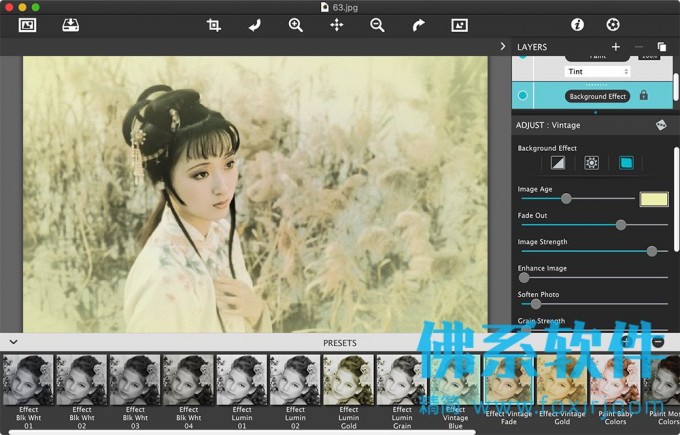Open image file icon in toolbar
The width and height of the screenshot is (680, 435).
(x=27, y=25)
